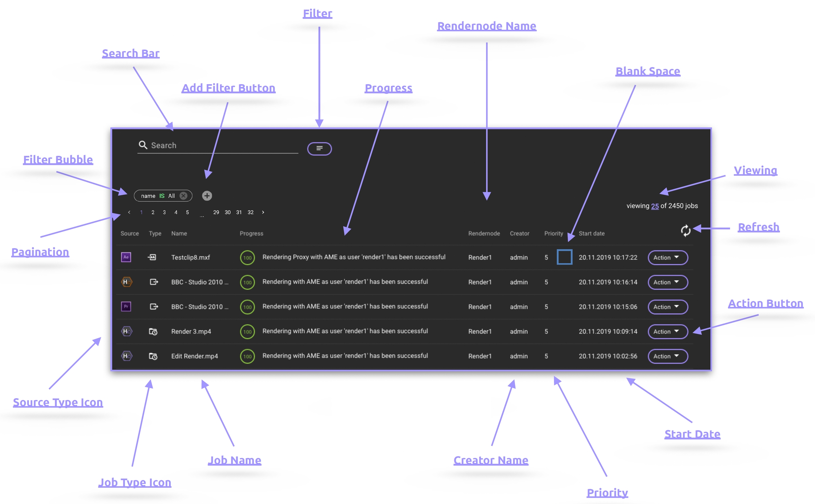
Task: Click the Start date column header
Action: pos(591,233)
